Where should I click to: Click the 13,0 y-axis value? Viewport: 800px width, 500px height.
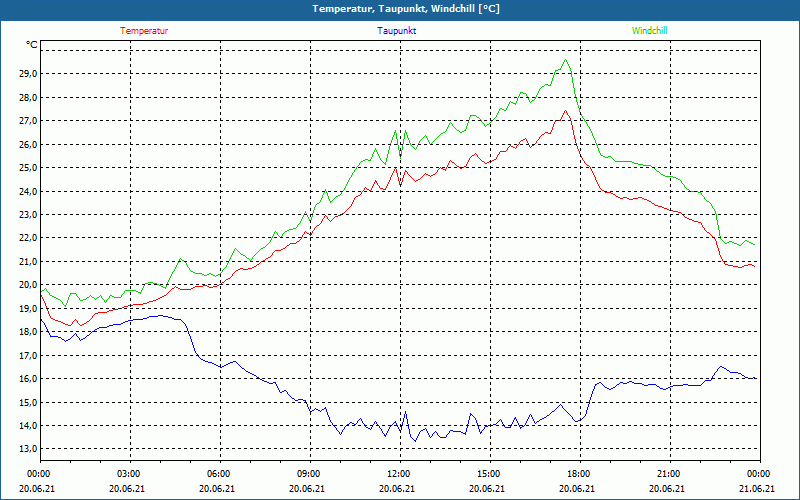point(29,449)
